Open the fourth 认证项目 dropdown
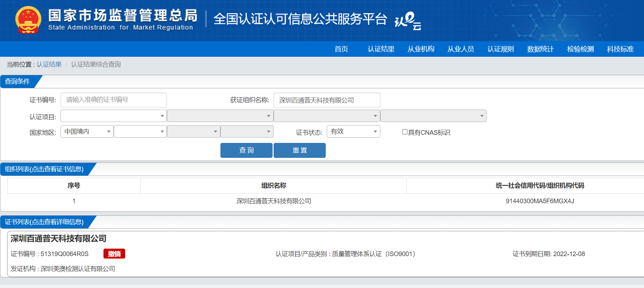Screen dimensions: 644x288 point(433,116)
